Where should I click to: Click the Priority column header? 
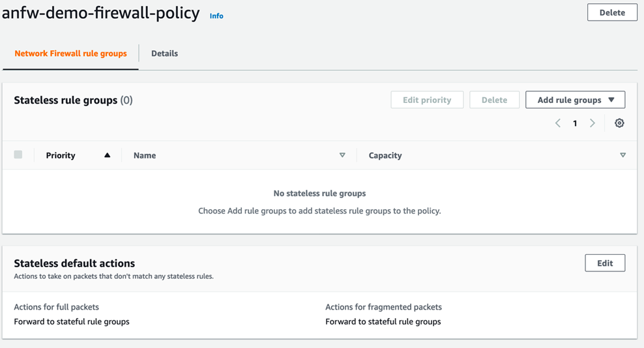(61, 155)
